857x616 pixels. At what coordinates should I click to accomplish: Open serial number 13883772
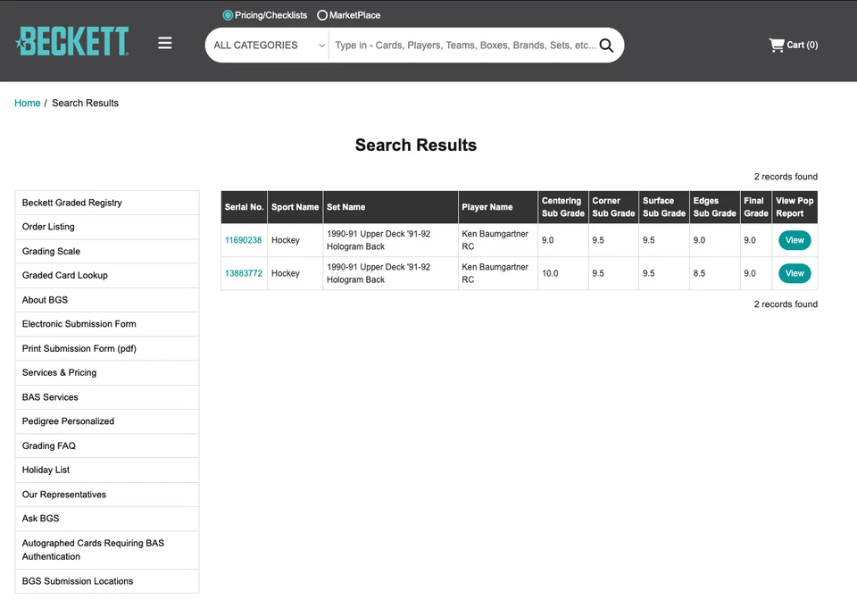pyautogui.click(x=244, y=273)
